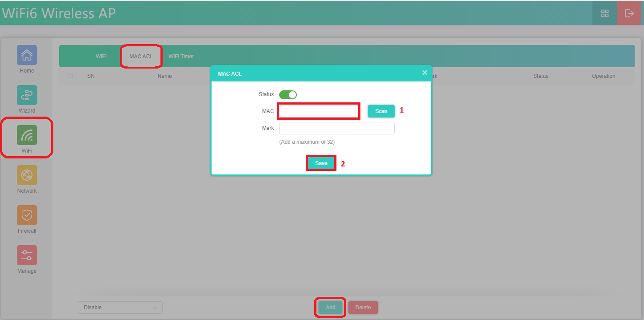Image resolution: width=644 pixels, height=320 pixels.
Task: Launch the Wizard setup icon
Action: pyautogui.click(x=27, y=95)
